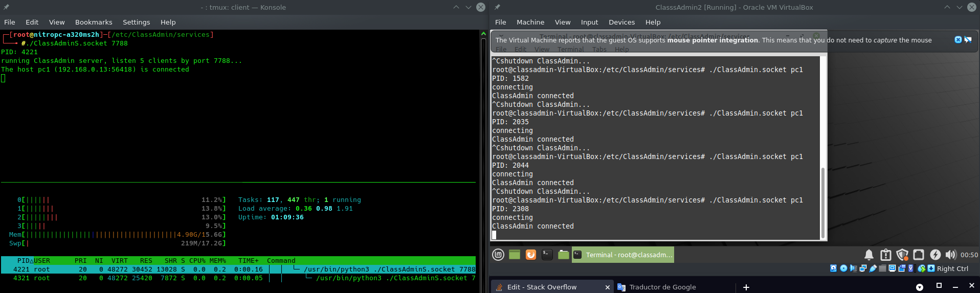Sort htop by PID column header

[x=24, y=261]
